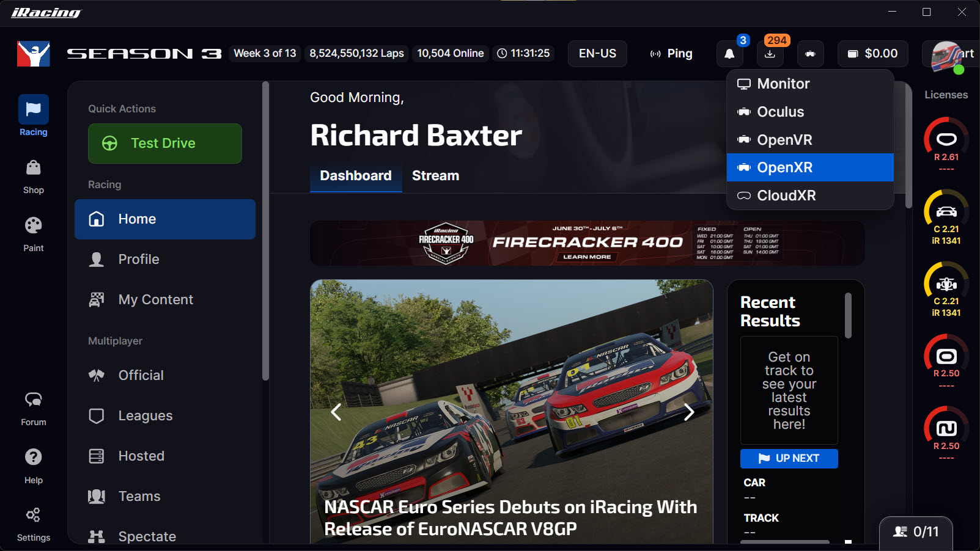The width and height of the screenshot is (980, 551).
Task: Open the Shop section
Action: click(x=33, y=177)
